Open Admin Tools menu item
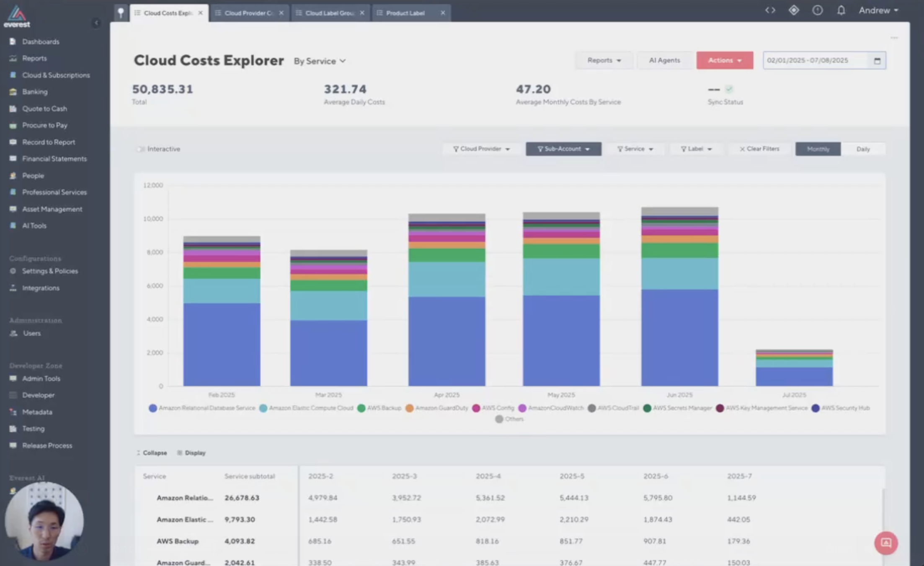Image resolution: width=924 pixels, height=566 pixels. click(41, 378)
